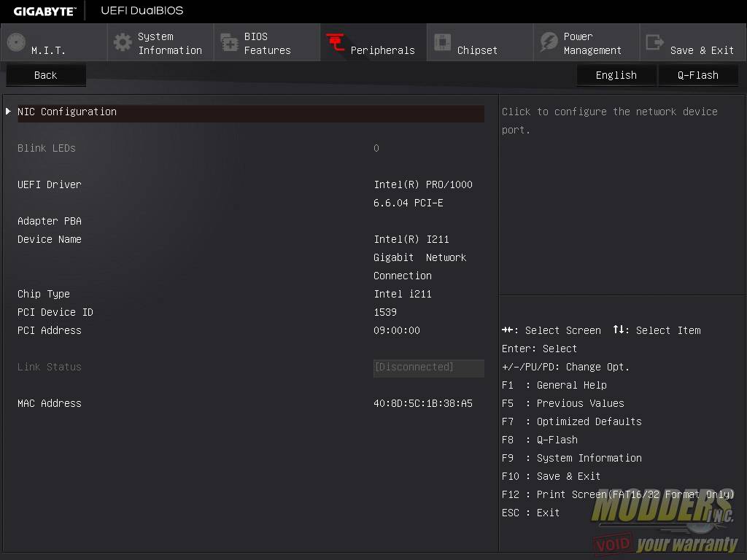Switch to the Power Management tab
747x560 pixels.
(x=587, y=42)
